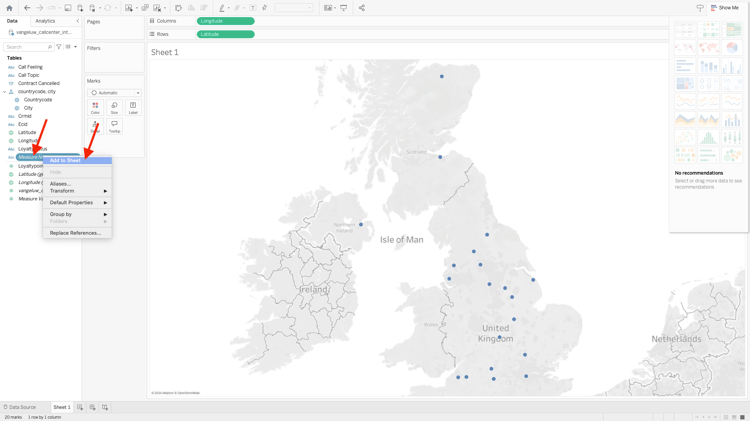Screen dimensions: 750x421
Task: Open the new worksheet dropdown arrow
Action: coord(136,8)
